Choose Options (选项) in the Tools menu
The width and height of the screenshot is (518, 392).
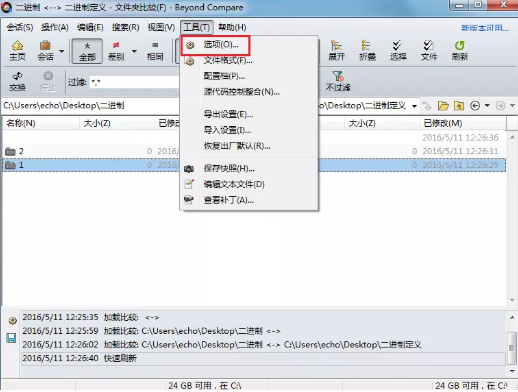[249, 45]
